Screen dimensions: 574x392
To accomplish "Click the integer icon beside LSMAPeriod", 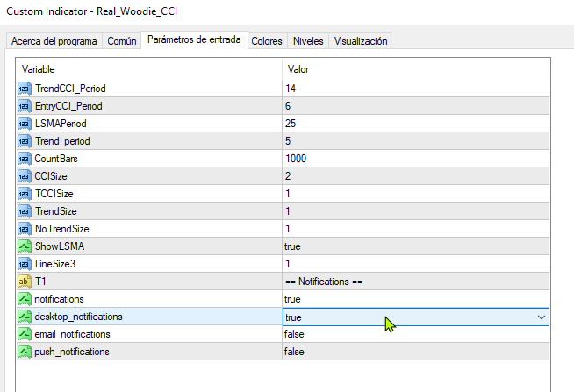I will (25, 124).
